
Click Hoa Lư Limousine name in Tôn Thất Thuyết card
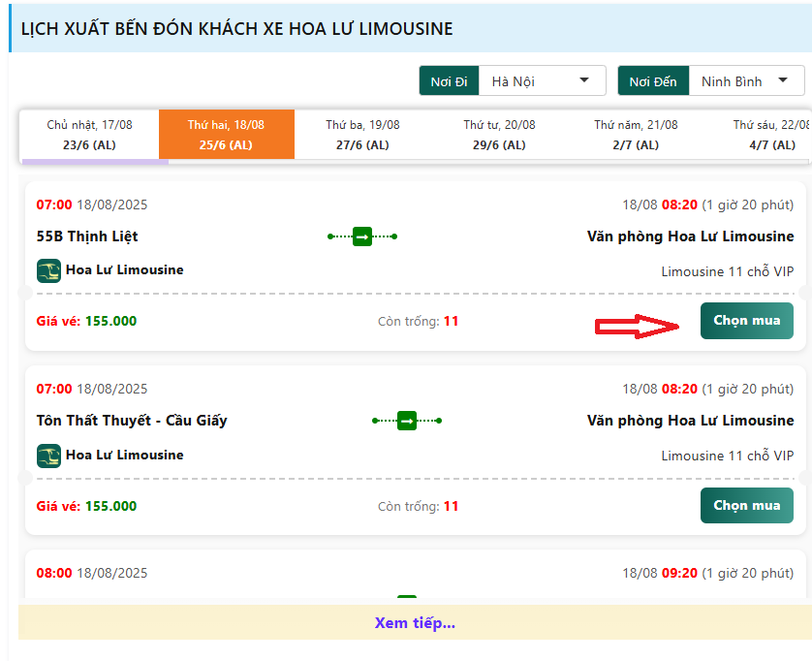[x=124, y=455]
